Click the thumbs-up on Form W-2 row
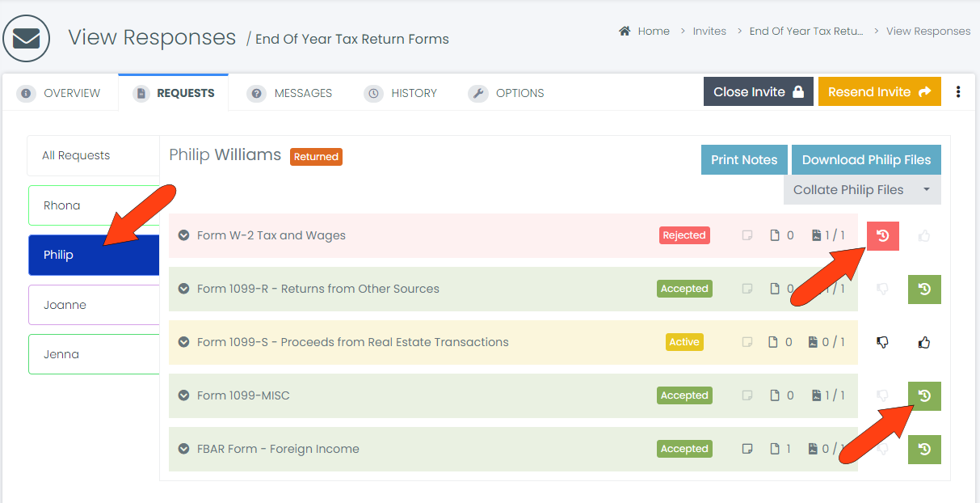Screen dimensions: 980x503 (923, 235)
